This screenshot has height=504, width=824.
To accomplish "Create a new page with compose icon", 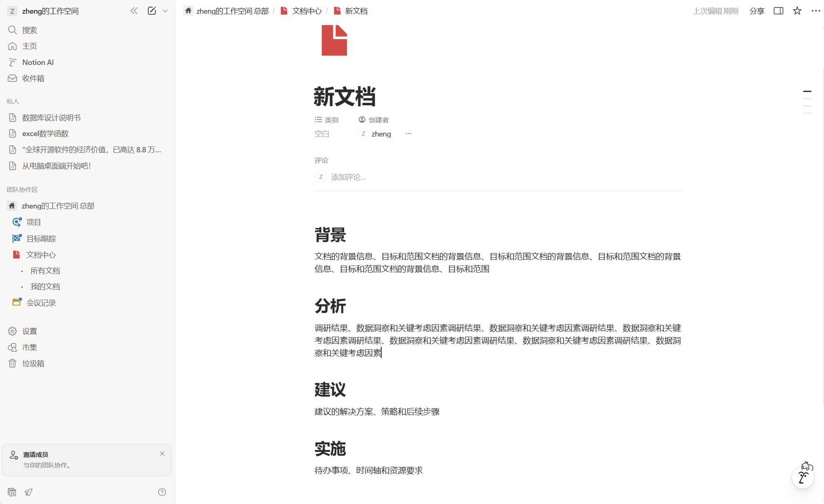I will pyautogui.click(x=151, y=11).
